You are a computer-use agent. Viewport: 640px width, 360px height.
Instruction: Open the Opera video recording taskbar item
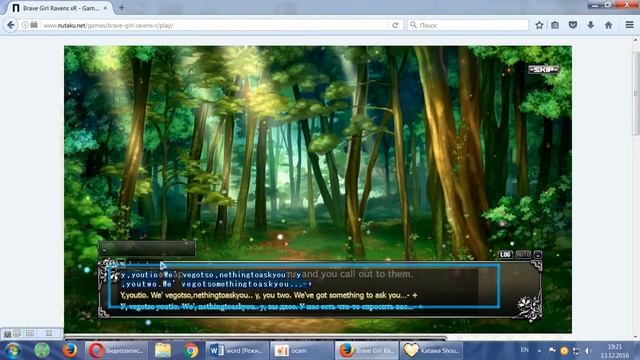point(117,351)
